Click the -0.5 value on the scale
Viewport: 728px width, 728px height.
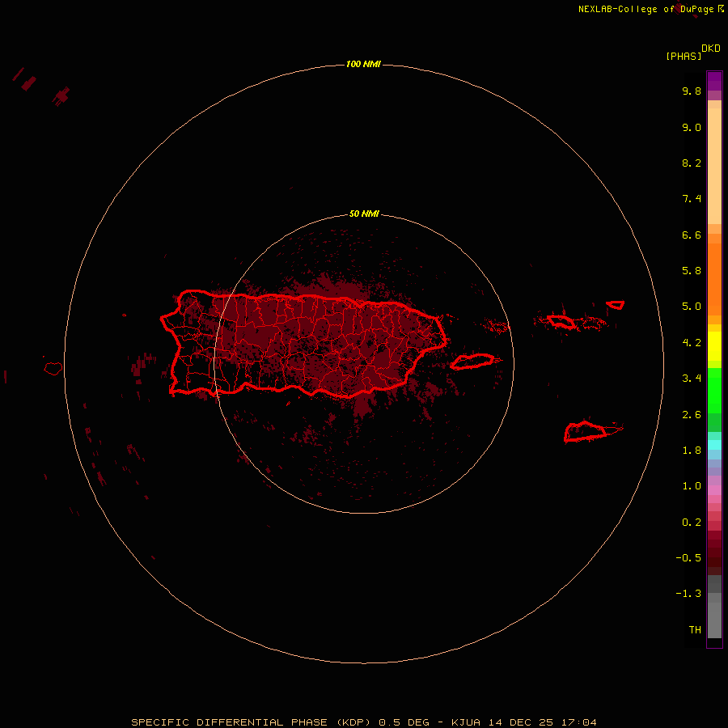coord(688,558)
